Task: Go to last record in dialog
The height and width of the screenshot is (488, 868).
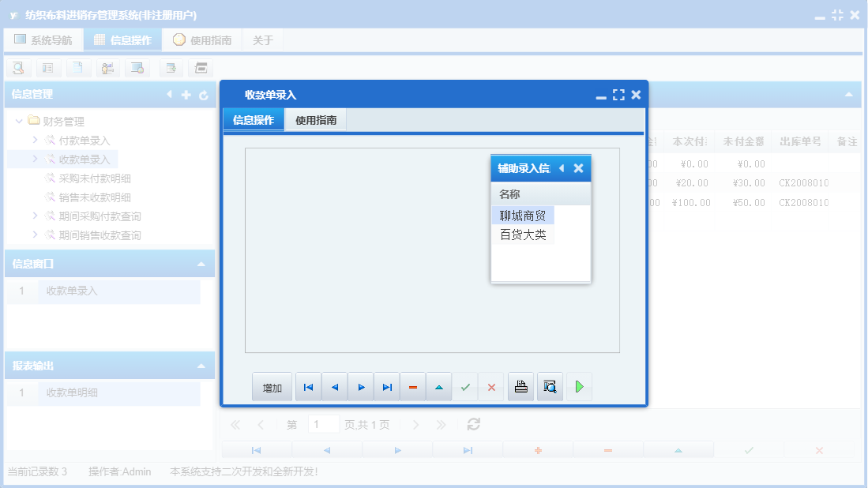Action: (x=387, y=387)
